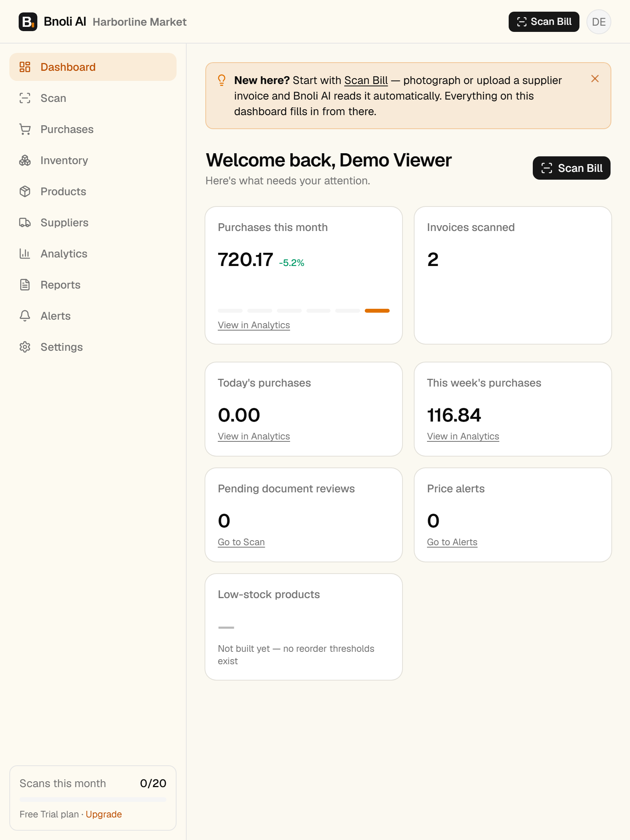Viewport: 630px width, 840px height.
Task: Click the Pending document reviews title
Action: [286, 488]
